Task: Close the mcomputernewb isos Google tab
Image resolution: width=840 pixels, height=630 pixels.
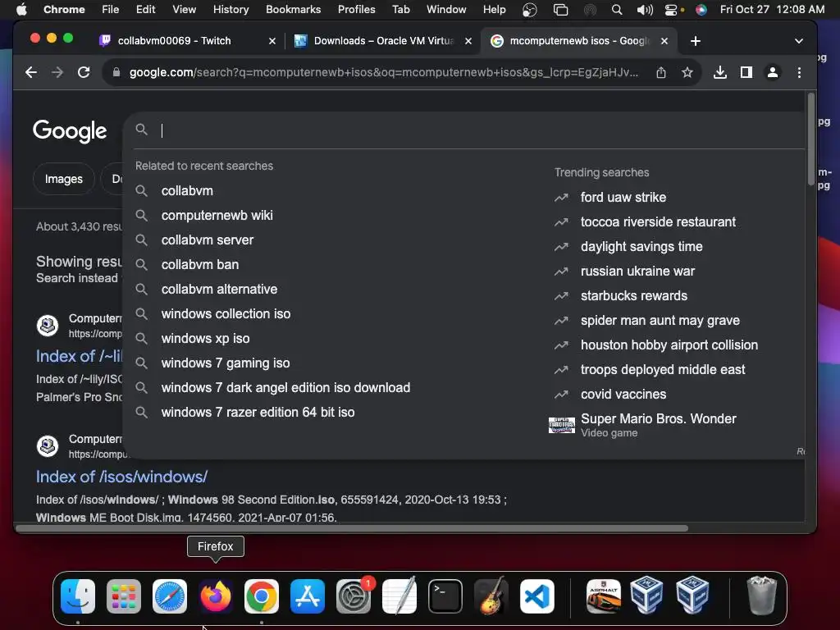Action: [x=664, y=41]
